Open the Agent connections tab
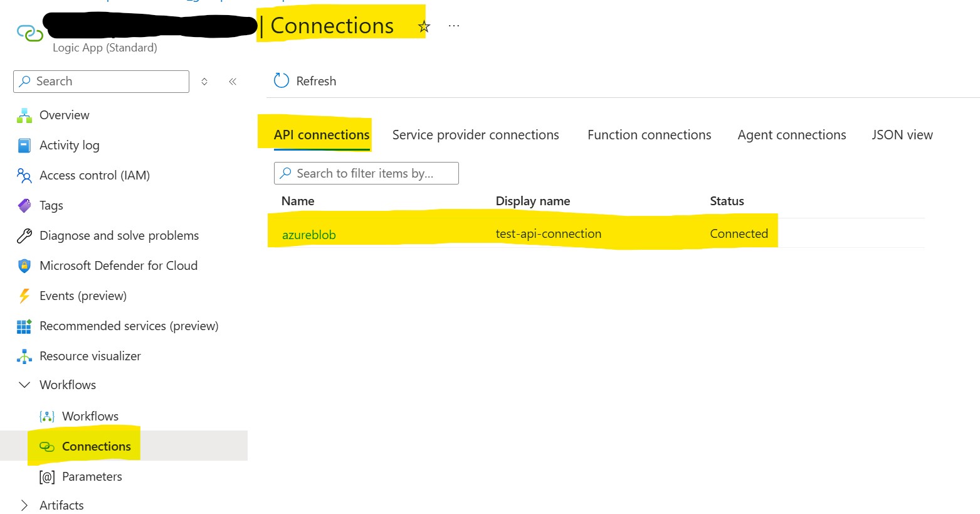This screenshot has height=514, width=980. tap(792, 135)
